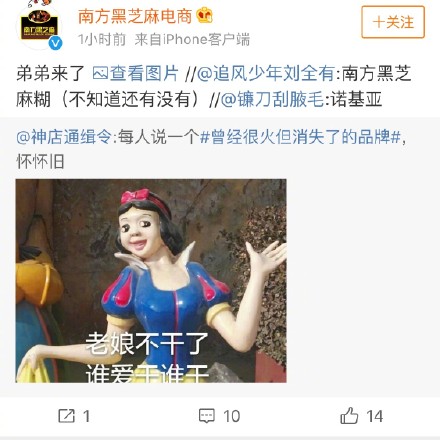Open the comments bubble icon
Image resolution: width=440 pixels, height=440 pixels.
(x=207, y=416)
